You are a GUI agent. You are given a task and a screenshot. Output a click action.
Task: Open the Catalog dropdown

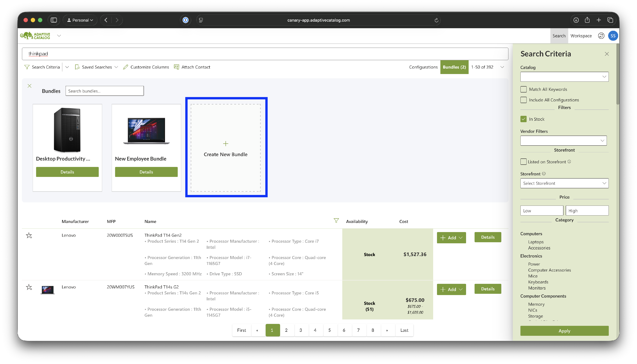tap(564, 77)
